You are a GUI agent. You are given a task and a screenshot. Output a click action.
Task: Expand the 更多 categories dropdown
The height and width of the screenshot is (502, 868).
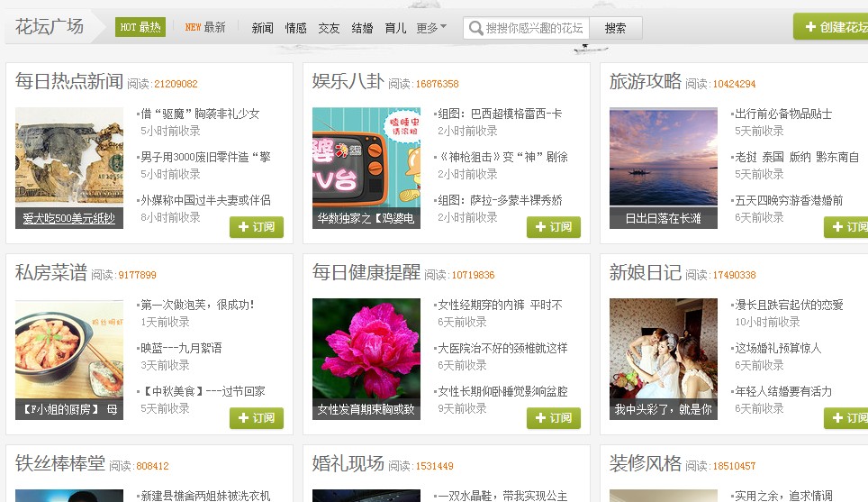point(431,28)
